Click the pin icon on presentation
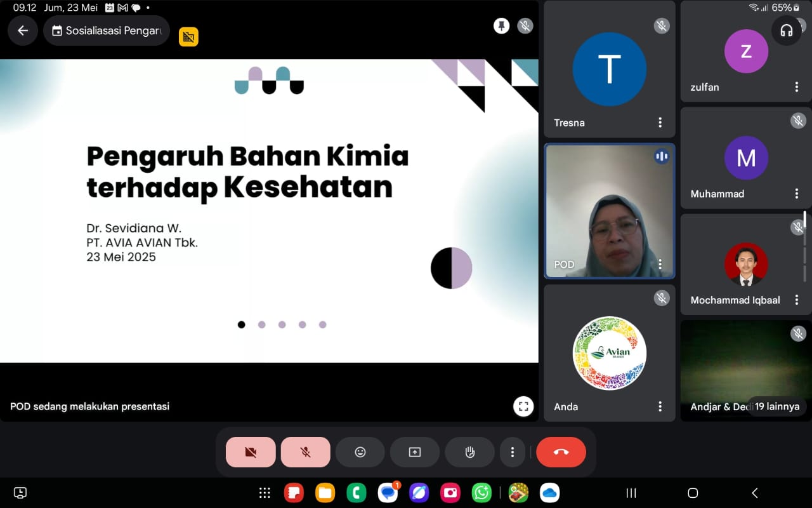 [502, 26]
